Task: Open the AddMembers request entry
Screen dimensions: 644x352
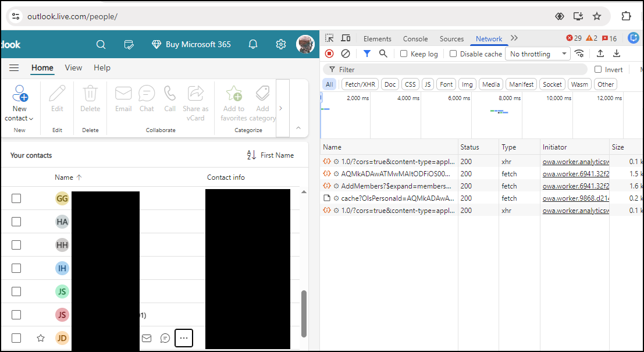Action: (x=396, y=186)
